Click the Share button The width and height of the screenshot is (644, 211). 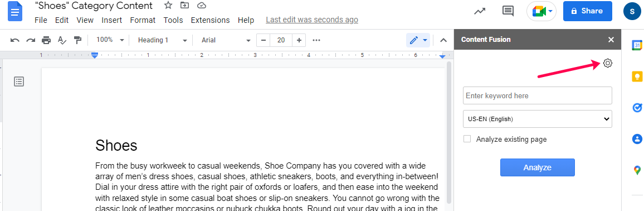(588, 11)
